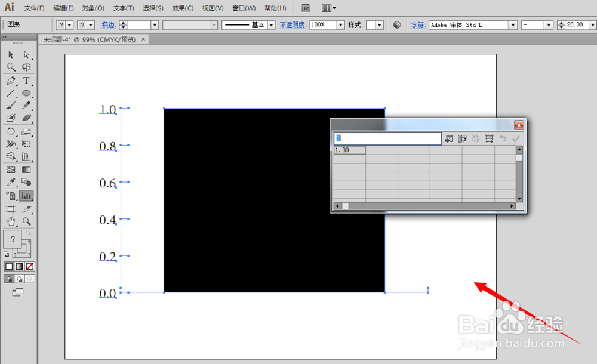Open Cell Style icon in data window
Viewport: 597px width, 364px height.
[490, 139]
